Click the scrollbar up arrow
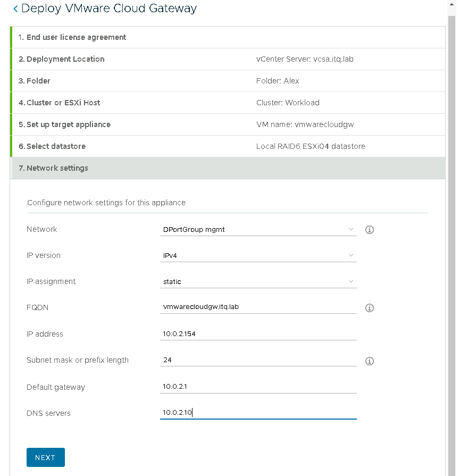The width and height of the screenshot is (468, 476). [452, 4]
